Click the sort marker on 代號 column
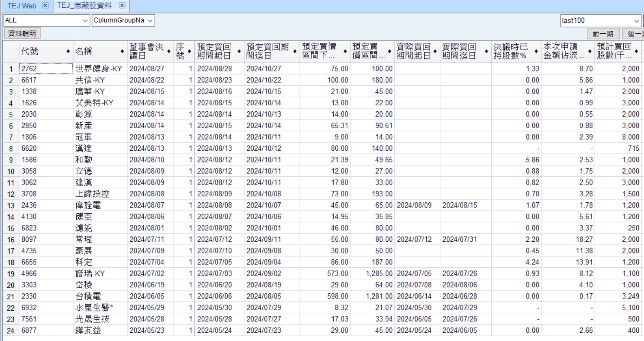Screen dimensions: 644x341 coord(68,52)
